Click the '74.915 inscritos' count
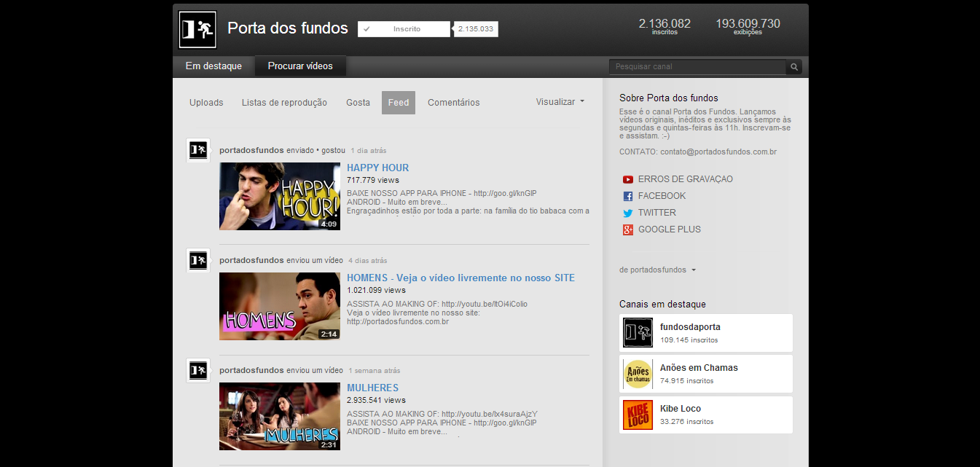Screen dimensions: 980x467 tap(687, 381)
